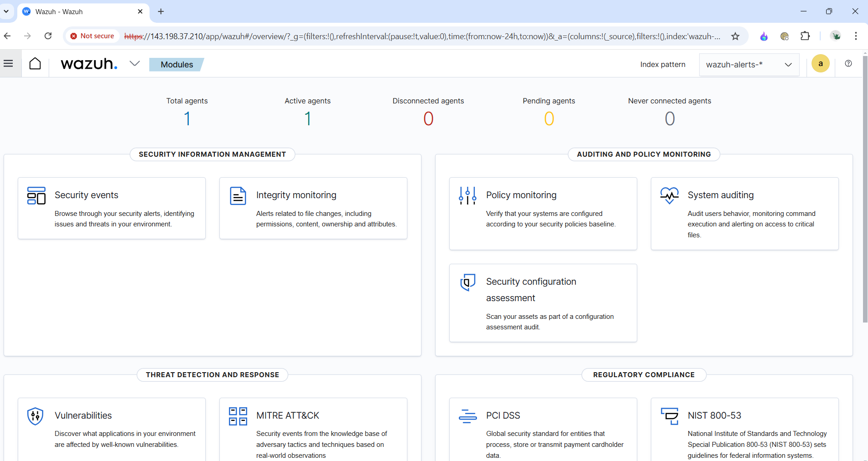Click the Security configuration assessment shield icon
This screenshot has width=868, height=461.
467,282
